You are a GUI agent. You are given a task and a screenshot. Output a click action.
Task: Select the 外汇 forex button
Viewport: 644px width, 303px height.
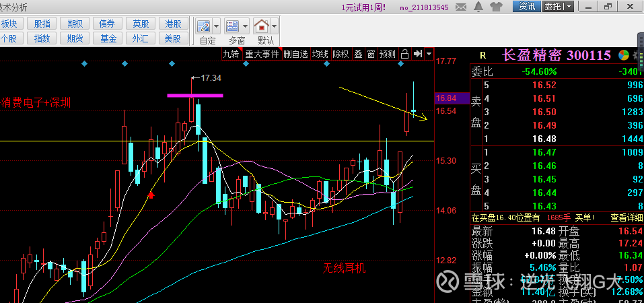[141, 38]
